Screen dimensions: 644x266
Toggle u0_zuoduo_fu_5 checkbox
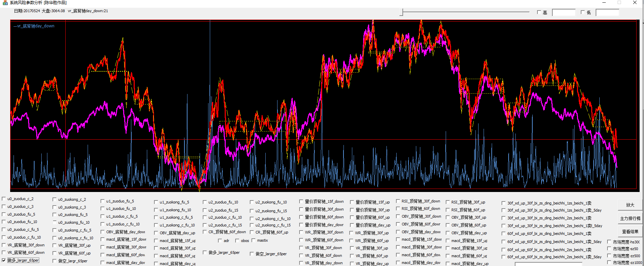4,214
